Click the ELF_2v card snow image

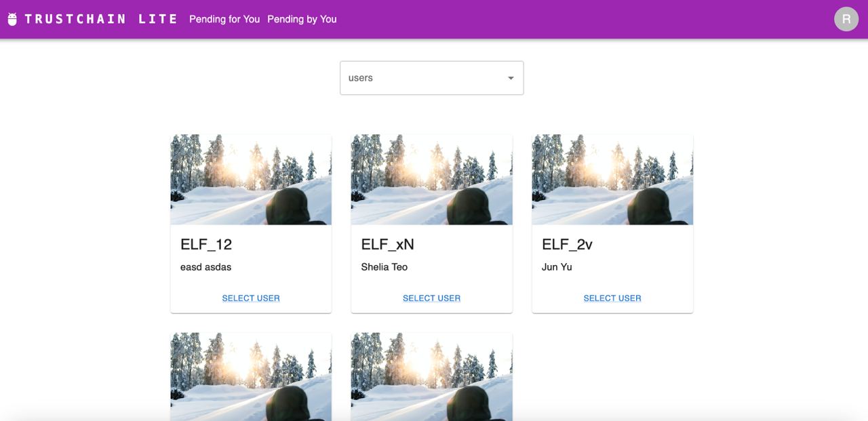click(x=612, y=180)
